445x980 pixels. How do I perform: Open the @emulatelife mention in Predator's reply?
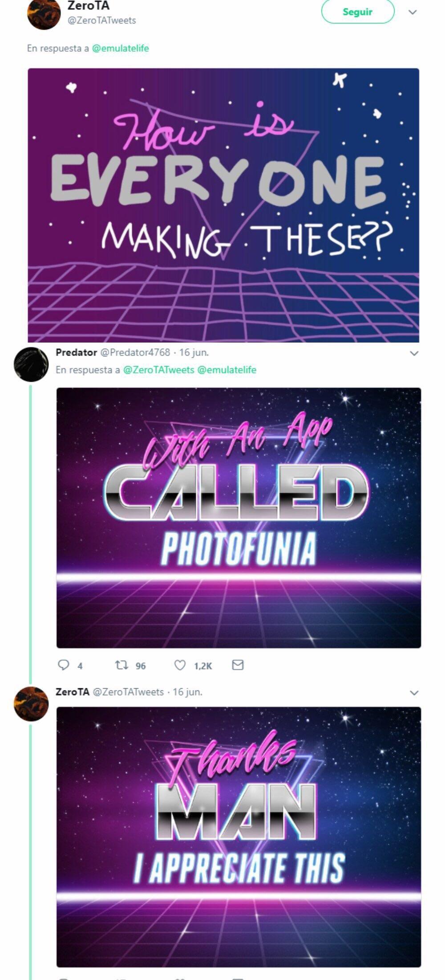pos(227,370)
